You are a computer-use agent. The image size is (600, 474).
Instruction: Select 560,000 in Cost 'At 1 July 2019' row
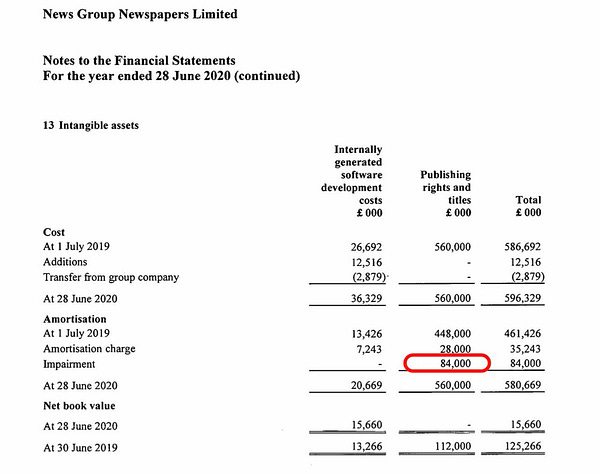click(x=452, y=247)
